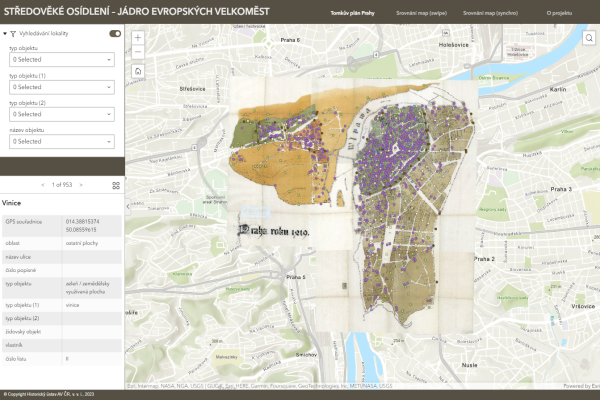This screenshot has width=600, height=400.
Task: Click the 'číslo listu' row label
Action: [x=16, y=359]
